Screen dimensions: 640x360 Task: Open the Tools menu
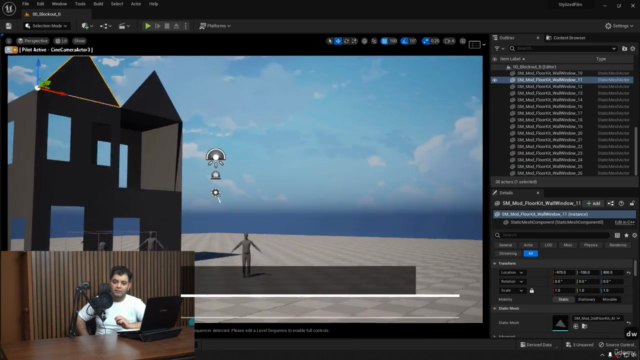(x=80, y=4)
